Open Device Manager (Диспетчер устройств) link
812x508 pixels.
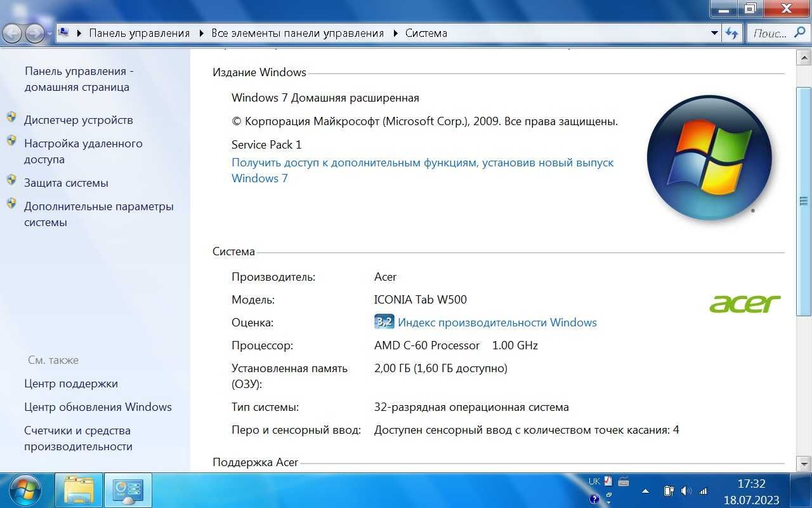[x=79, y=119]
